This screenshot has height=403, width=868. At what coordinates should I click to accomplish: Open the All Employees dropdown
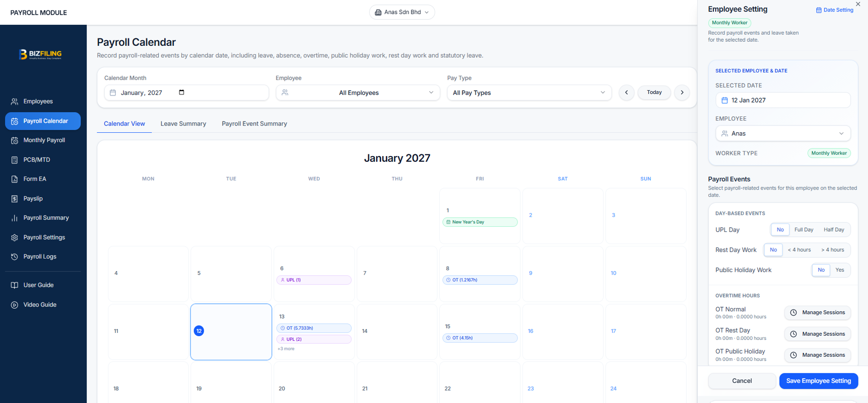(x=358, y=93)
